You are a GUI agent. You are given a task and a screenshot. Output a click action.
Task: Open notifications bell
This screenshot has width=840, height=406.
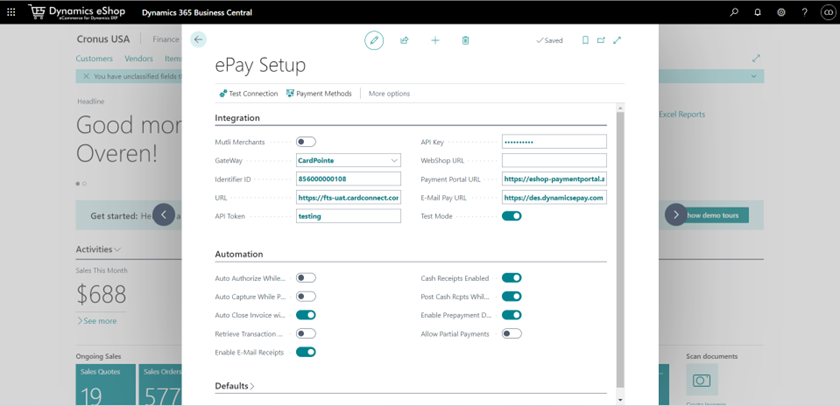point(758,12)
